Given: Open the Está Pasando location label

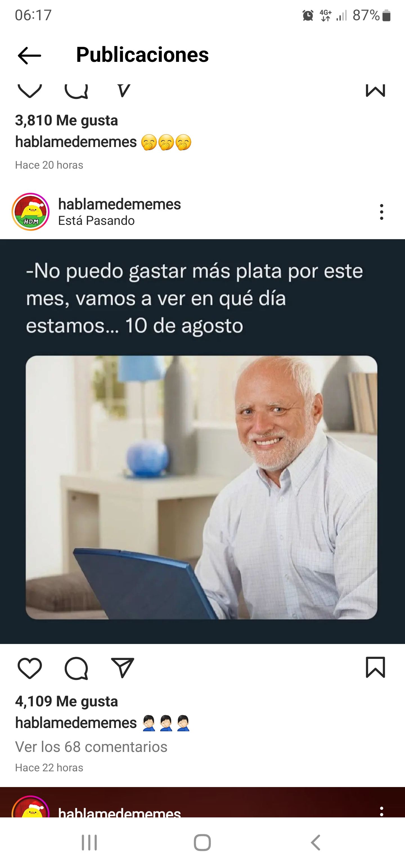Looking at the screenshot, I should tap(96, 221).
